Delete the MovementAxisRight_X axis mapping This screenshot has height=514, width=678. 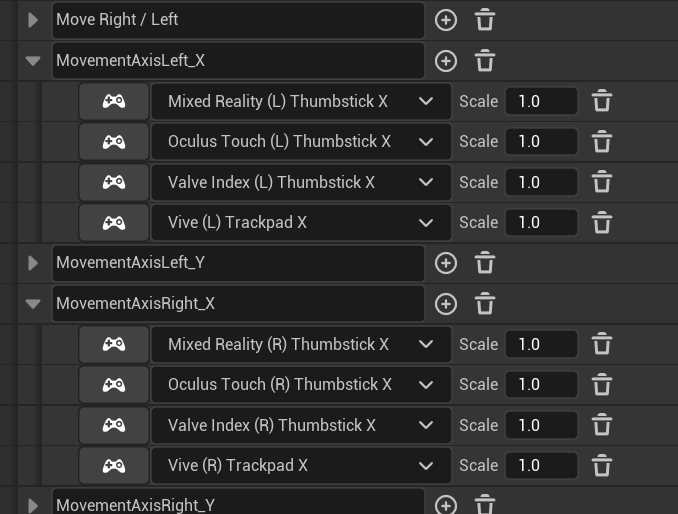click(485, 304)
